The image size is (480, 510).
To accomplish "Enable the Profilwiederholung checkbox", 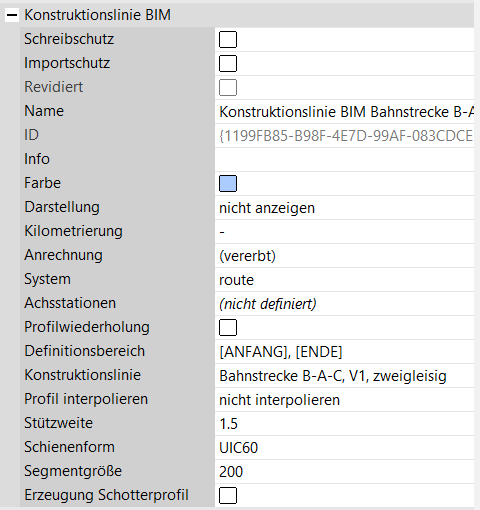I will coord(228,328).
